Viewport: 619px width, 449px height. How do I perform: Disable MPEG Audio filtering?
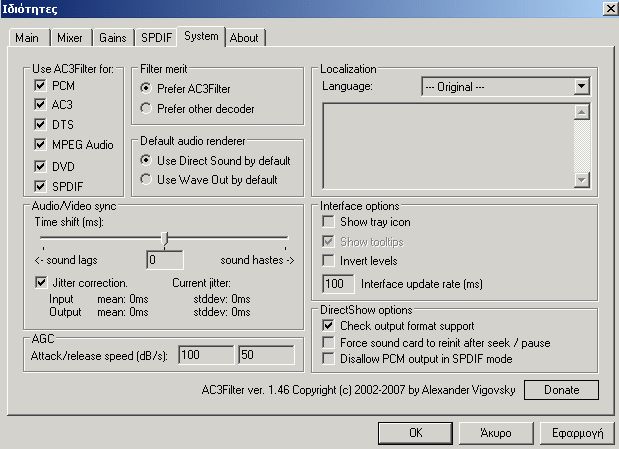click(x=40, y=146)
